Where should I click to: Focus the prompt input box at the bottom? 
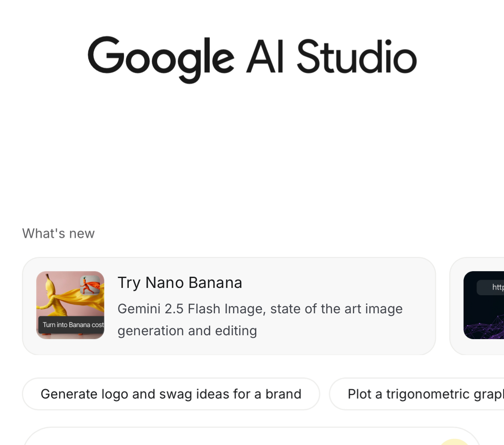(x=215, y=438)
